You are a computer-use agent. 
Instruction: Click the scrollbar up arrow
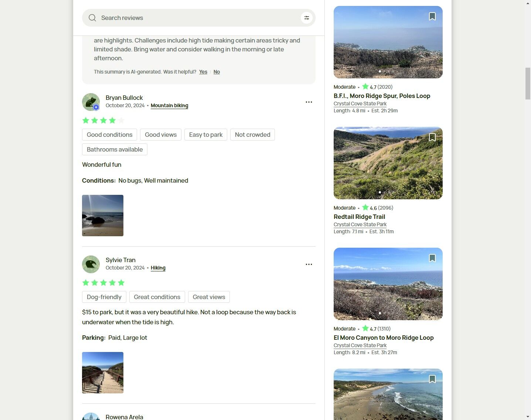(528, 3)
